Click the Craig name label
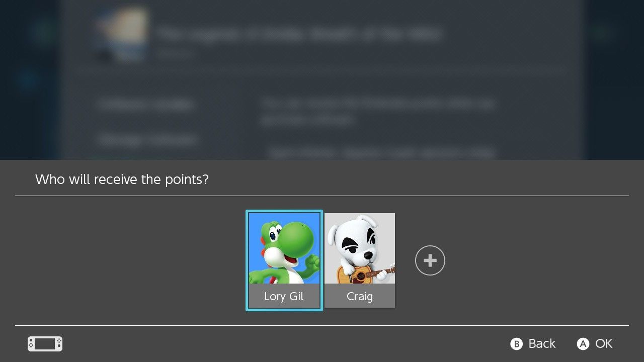The height and width of the screenshot is (362, 644). click(360, 296)
